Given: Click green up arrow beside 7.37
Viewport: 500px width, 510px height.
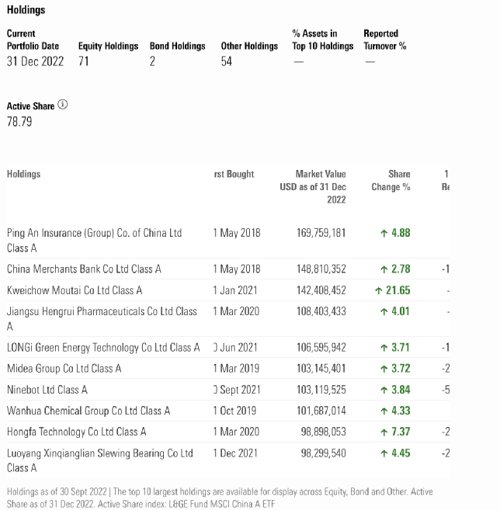Looking at the screenshot, I should [x=384, y=432].
